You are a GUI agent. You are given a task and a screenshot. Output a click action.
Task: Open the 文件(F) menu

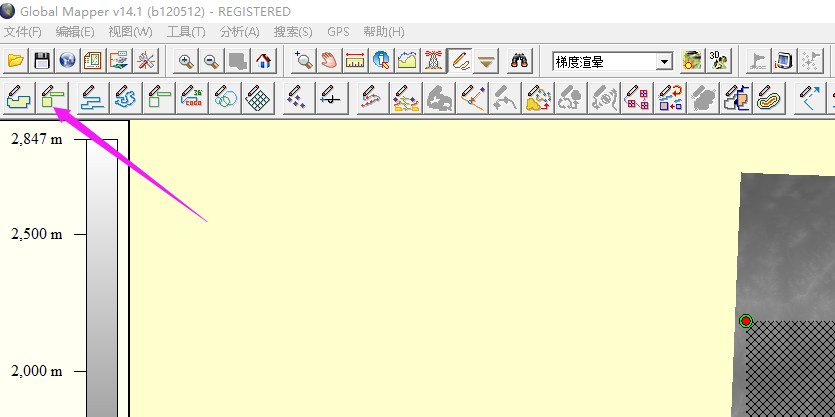[x=22, y=32]
